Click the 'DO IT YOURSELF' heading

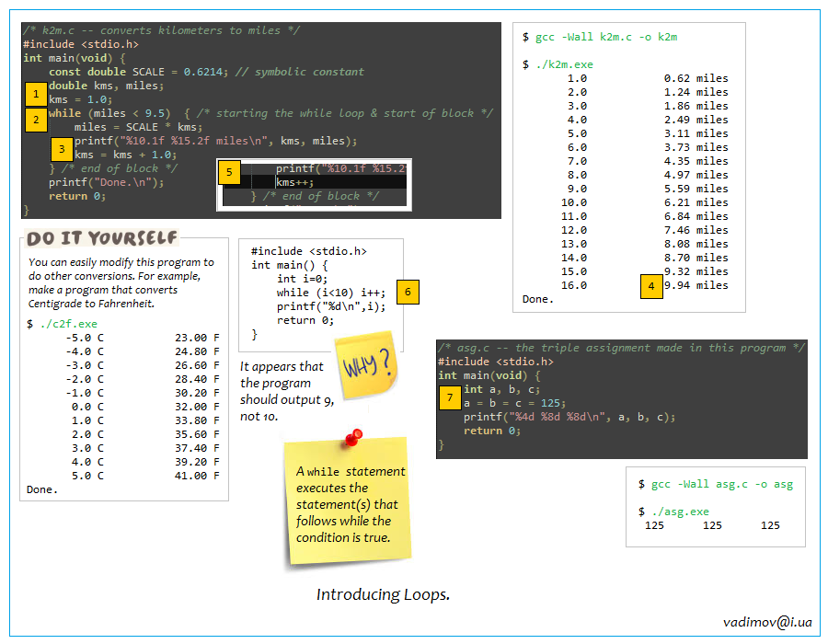102,238
